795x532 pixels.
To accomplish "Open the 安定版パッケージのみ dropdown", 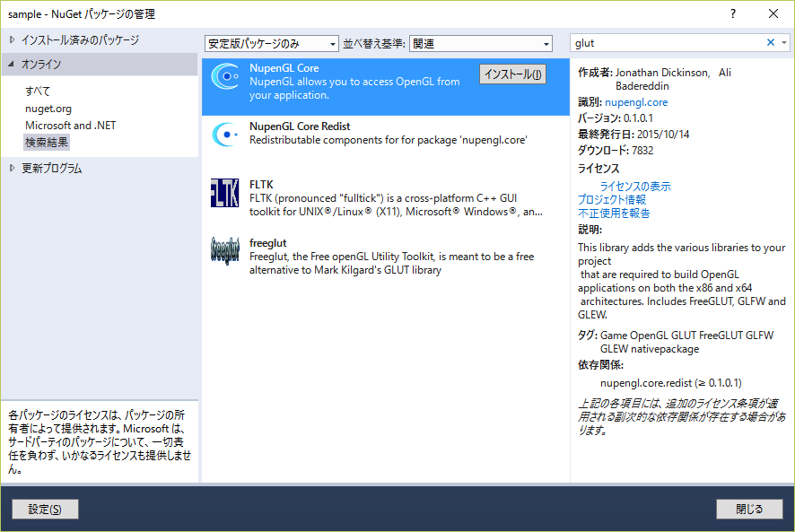I will [x=272, y=44].
